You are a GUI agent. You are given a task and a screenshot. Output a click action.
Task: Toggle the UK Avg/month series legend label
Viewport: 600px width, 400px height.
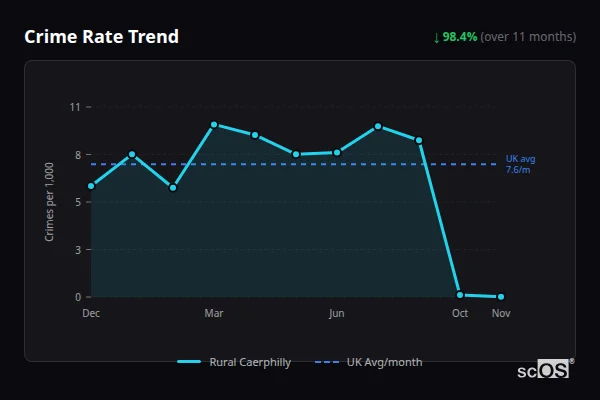click(384, 362)
